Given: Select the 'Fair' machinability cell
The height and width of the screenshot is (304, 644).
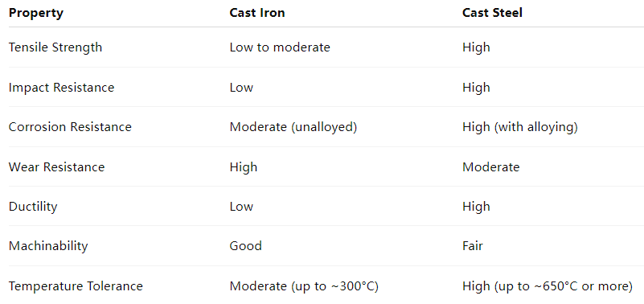Looking at the screenshot, I should coord(473,246).
